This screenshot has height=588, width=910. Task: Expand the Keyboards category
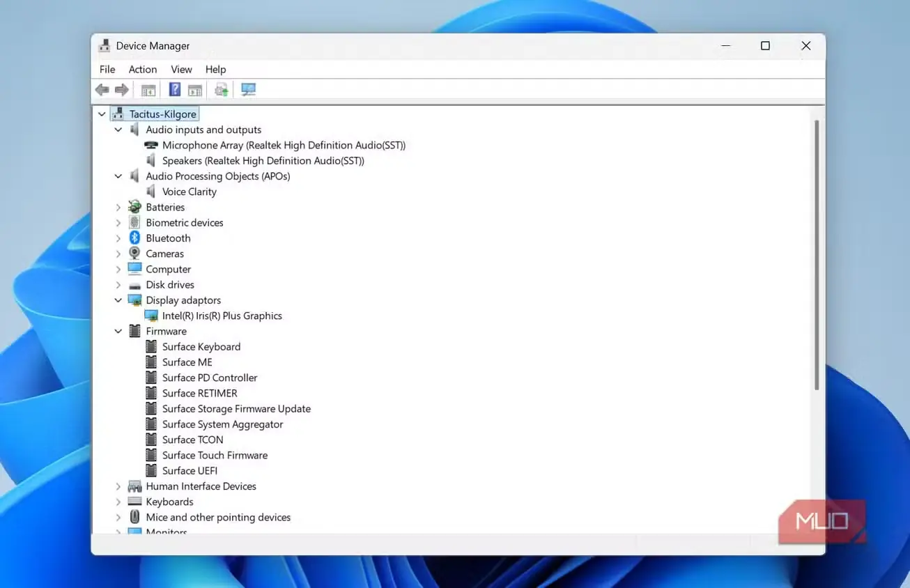coord(118,502)
